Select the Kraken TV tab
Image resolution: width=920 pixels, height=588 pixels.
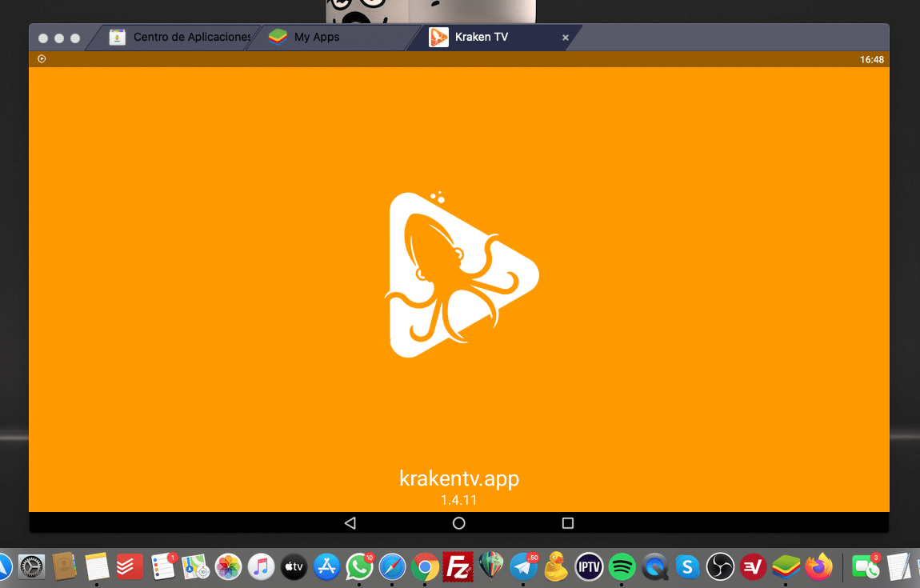(x=493, y=37)
